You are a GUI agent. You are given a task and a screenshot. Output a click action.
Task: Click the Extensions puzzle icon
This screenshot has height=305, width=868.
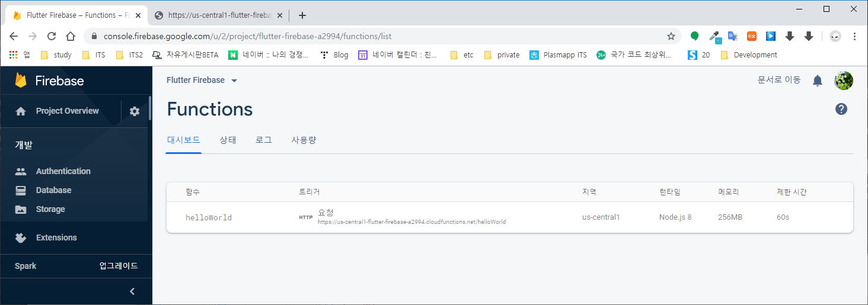[x=21, y=237]
